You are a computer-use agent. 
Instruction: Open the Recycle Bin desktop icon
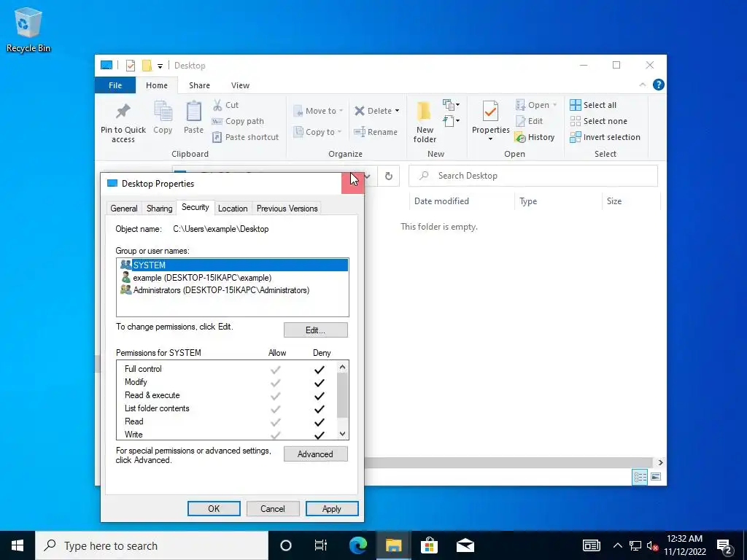(x=28, y=29)
